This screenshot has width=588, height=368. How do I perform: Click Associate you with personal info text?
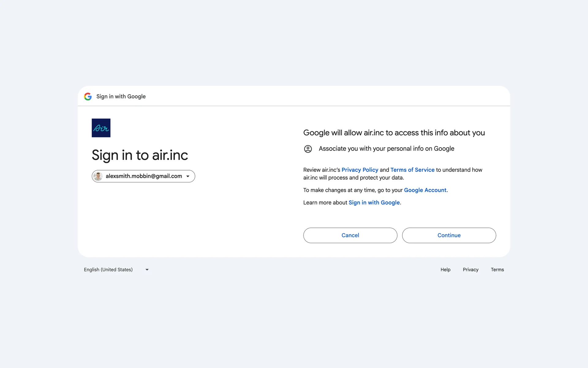tap(386, 149)
